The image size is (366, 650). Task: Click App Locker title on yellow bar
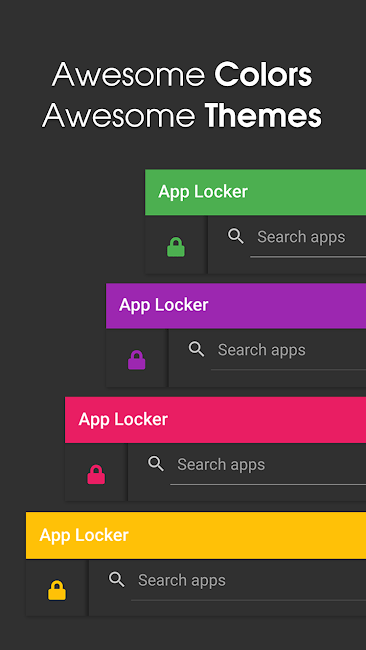point(84,535)
